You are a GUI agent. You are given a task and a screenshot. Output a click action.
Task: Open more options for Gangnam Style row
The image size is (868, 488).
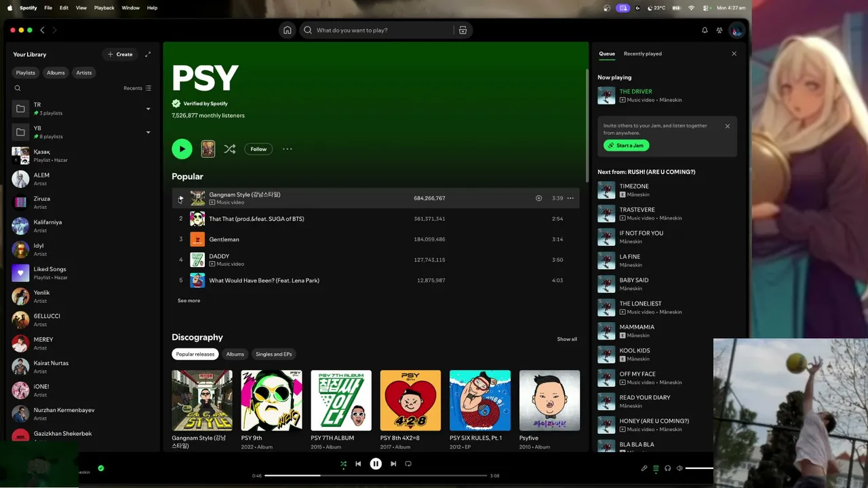click(x=570, y=198)
